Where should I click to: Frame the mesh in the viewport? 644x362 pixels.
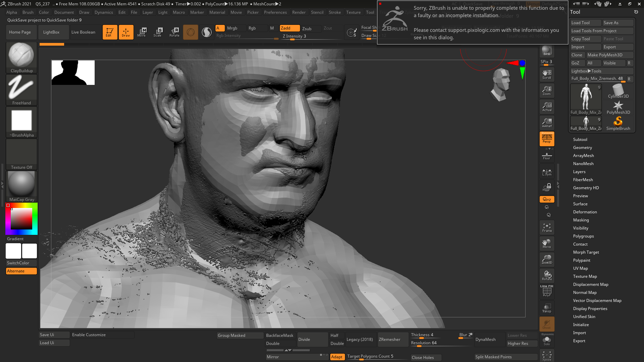click(547, 227)
